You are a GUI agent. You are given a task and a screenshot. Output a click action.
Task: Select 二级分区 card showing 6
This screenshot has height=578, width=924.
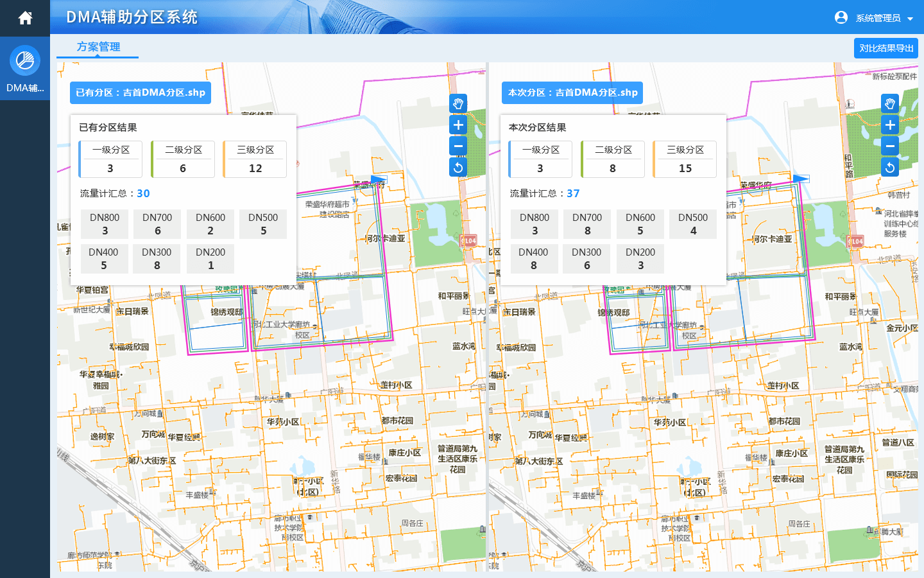click(183, 159)
